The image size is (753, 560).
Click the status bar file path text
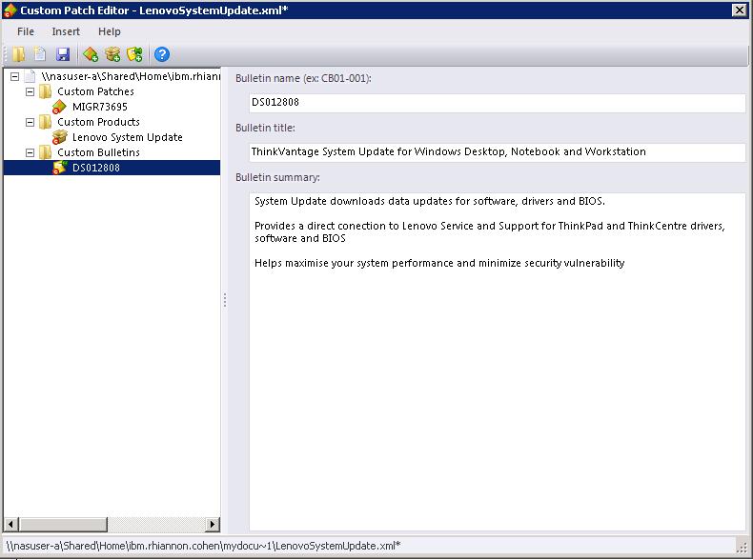(203, 546)
